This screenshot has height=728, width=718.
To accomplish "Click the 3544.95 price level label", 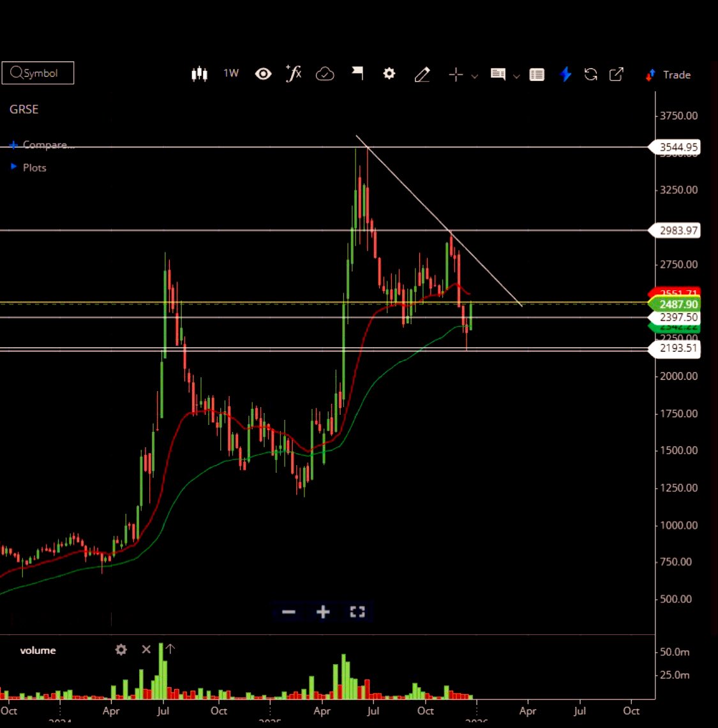I will 675,147.
